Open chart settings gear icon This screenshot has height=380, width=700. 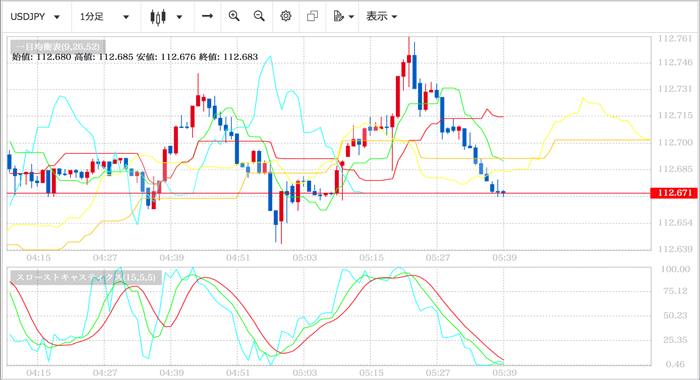pyautogui.click(x=286, y=17)
